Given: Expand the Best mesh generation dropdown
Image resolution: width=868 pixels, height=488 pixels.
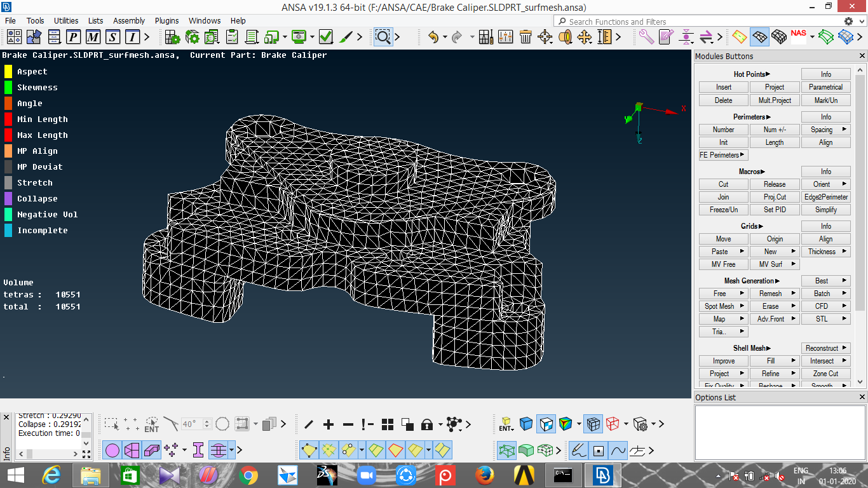Looking at the screenshot, I should click(825, 281).
